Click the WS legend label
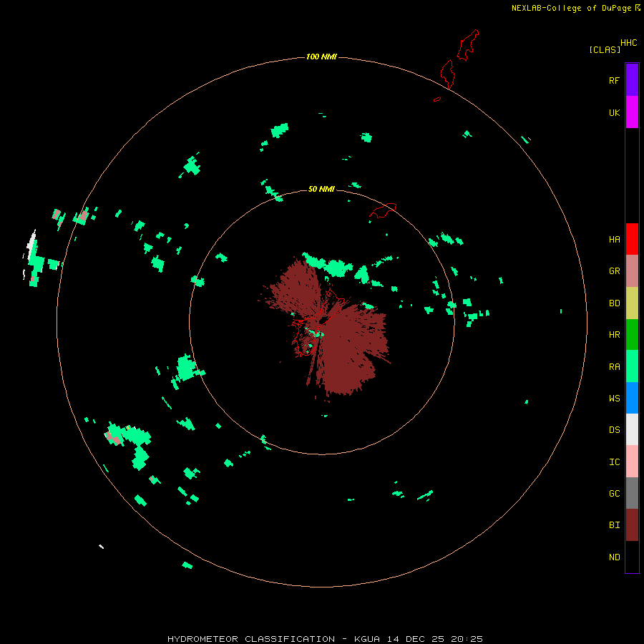The image size is (644, 644). click(x=614, y=399)
